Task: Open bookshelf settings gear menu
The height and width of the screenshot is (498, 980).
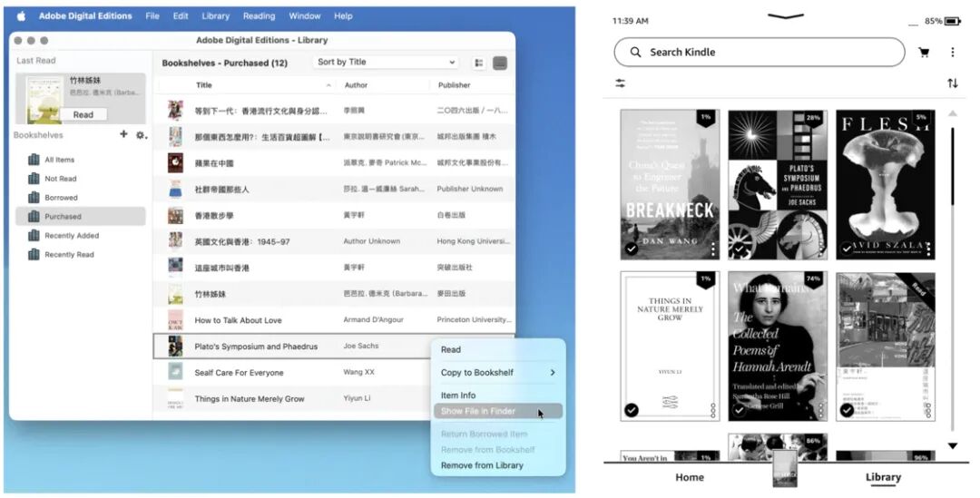Action: pos(142,135)
